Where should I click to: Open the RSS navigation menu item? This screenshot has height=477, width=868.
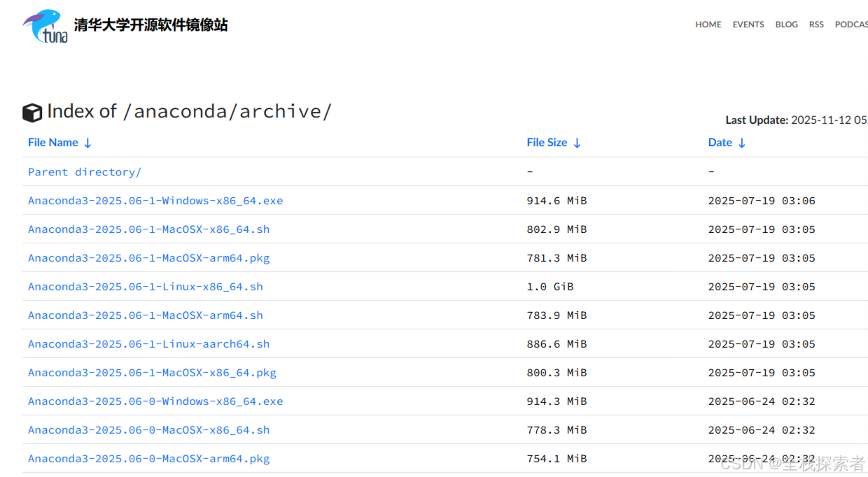tap(816, 24)
